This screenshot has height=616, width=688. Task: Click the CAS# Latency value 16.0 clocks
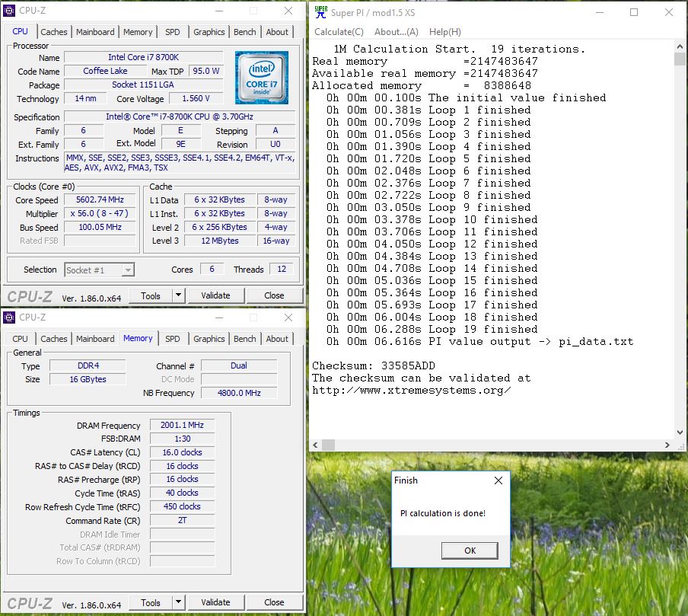182,452
